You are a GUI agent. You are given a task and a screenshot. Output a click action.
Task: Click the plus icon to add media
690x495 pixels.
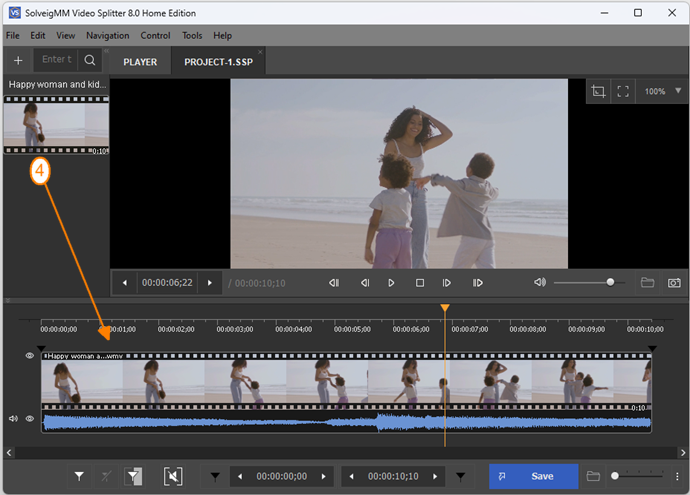click(x=18, y=60)
